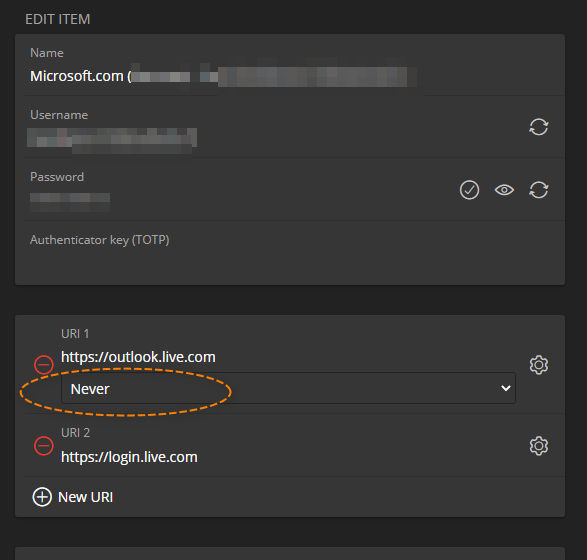Generate a new username with refresh icon

538,127
